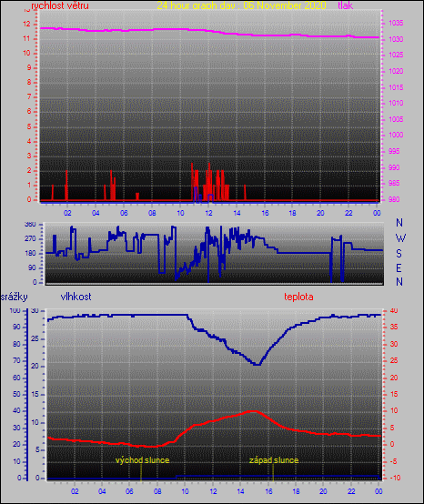Click the 'srážky' precipitation label
The image size is (424, 504).
point(15,297)
